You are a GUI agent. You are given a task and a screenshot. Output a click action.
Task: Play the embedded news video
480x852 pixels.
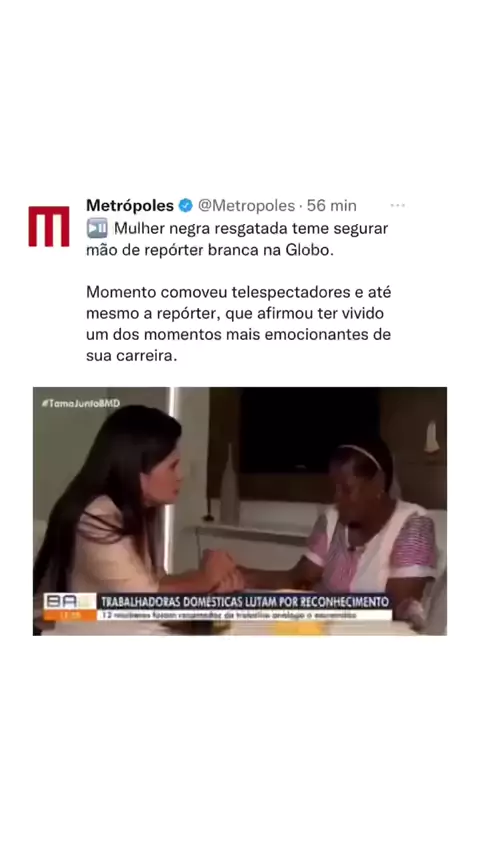pyautogui.click(x=240, y=511)
